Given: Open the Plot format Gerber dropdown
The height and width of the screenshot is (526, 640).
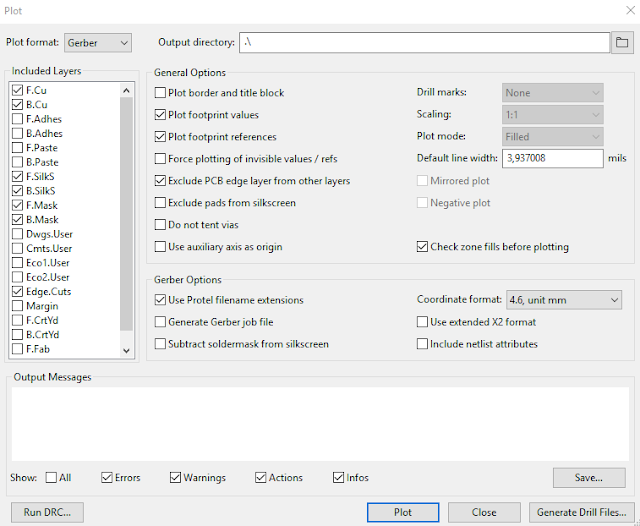Looking at the screenshot, I should (98, 43).
